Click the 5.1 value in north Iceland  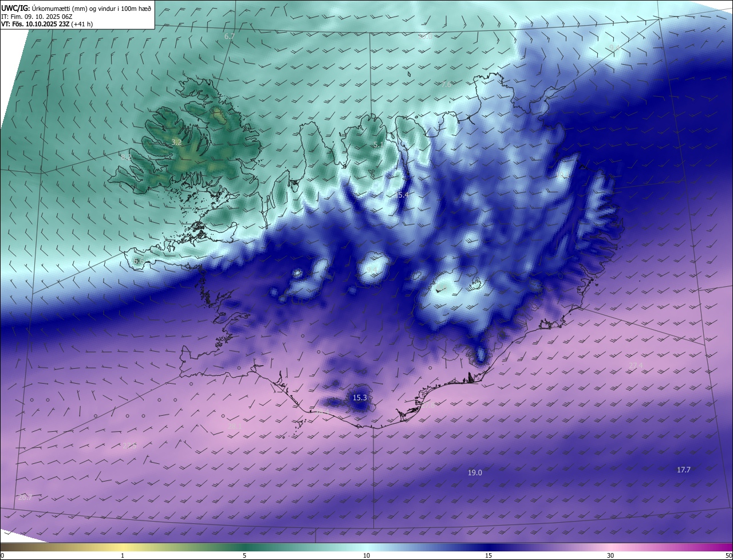click(x=379, y=145)
